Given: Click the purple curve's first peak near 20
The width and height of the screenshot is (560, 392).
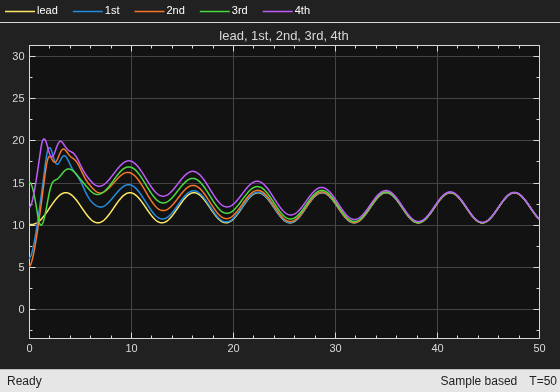Looking at the screenshot, I should point(44,139).
